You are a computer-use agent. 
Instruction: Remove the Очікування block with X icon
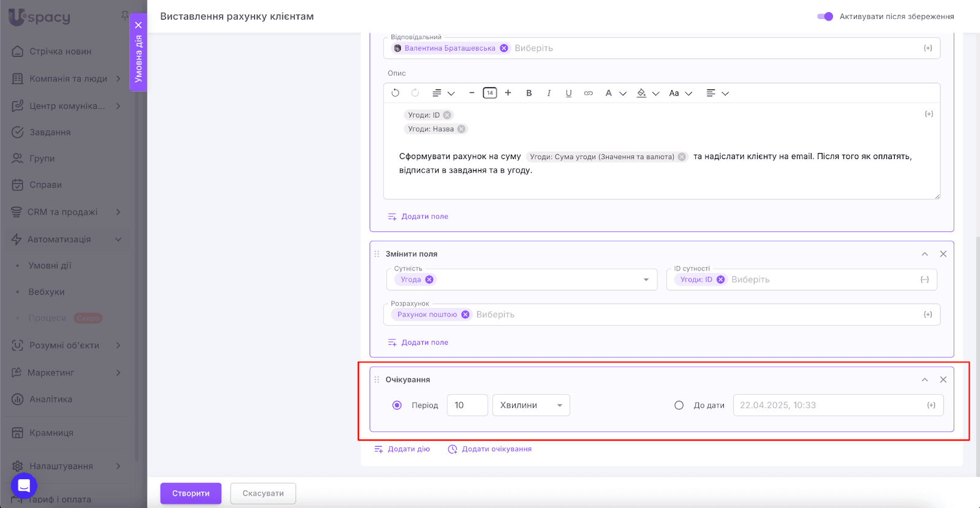click(x=943, y=379)
